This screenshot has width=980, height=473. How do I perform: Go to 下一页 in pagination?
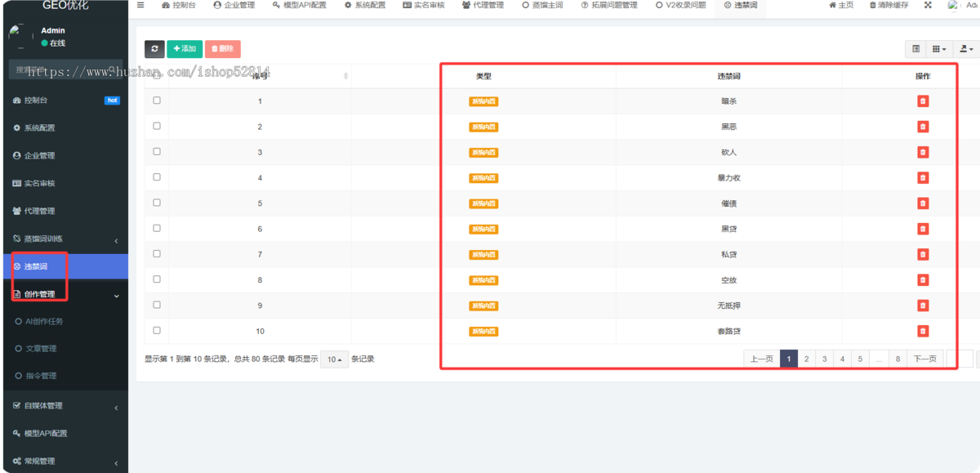coord(924,359)
